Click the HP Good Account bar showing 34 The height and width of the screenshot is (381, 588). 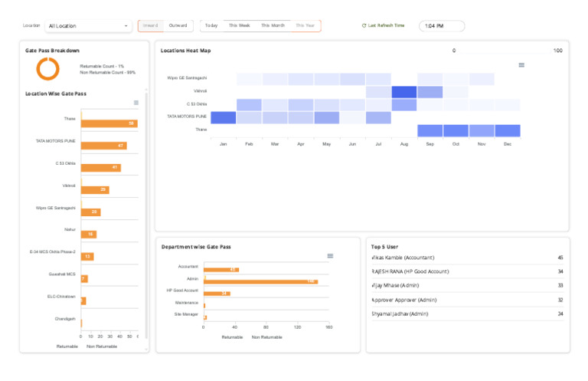coord(217,294)
